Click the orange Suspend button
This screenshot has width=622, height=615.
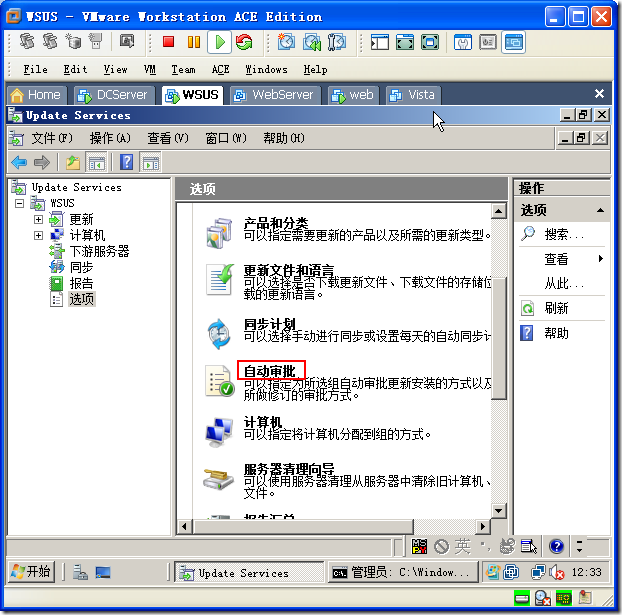(194, 42)
